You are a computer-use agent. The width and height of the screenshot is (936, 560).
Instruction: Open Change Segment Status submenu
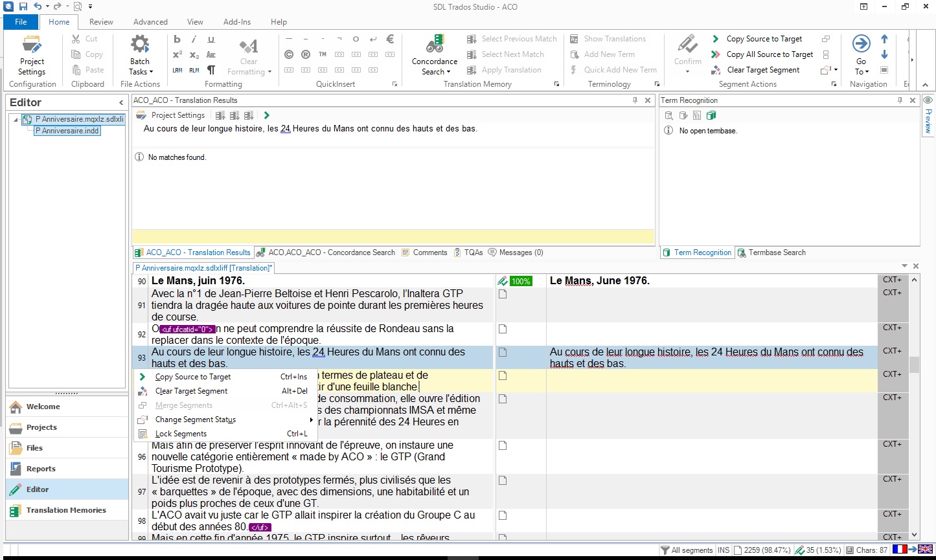[x=225, y=420]
